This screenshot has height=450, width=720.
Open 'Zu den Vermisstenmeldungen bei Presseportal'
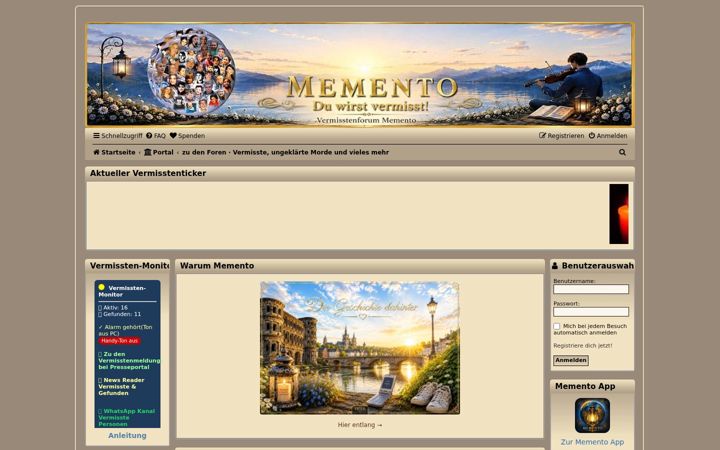129,360
